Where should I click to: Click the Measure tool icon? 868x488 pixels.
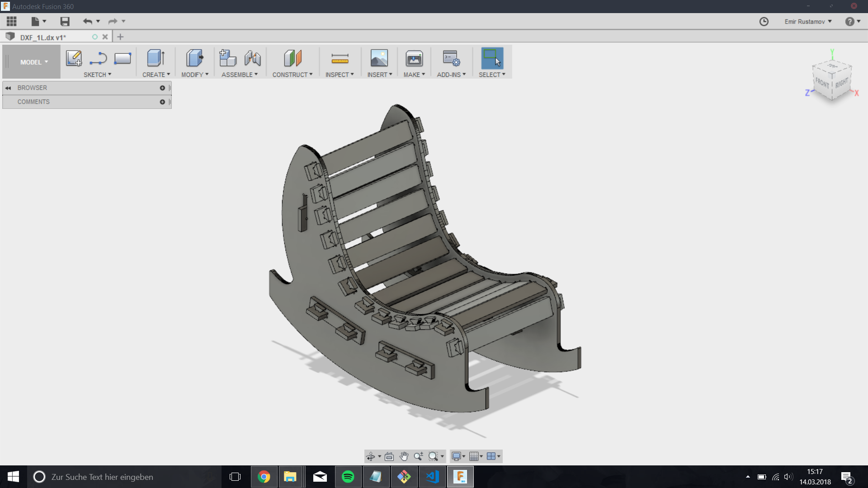coord(340,58)
